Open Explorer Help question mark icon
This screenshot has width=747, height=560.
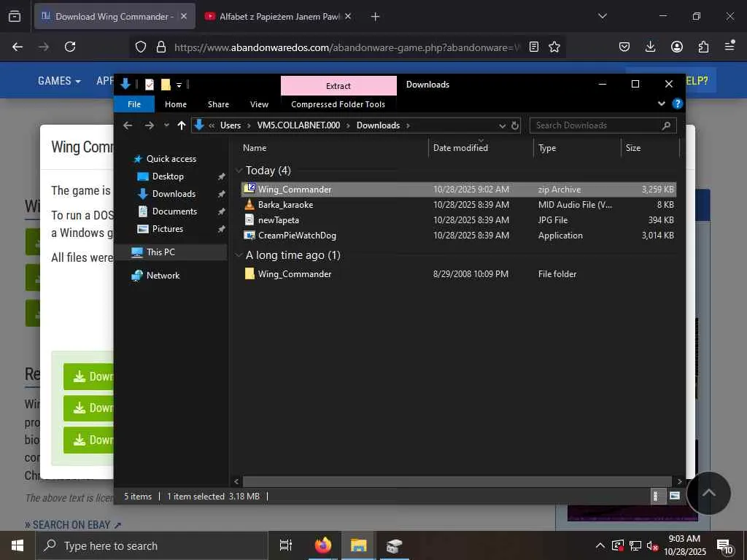[677, 104]
